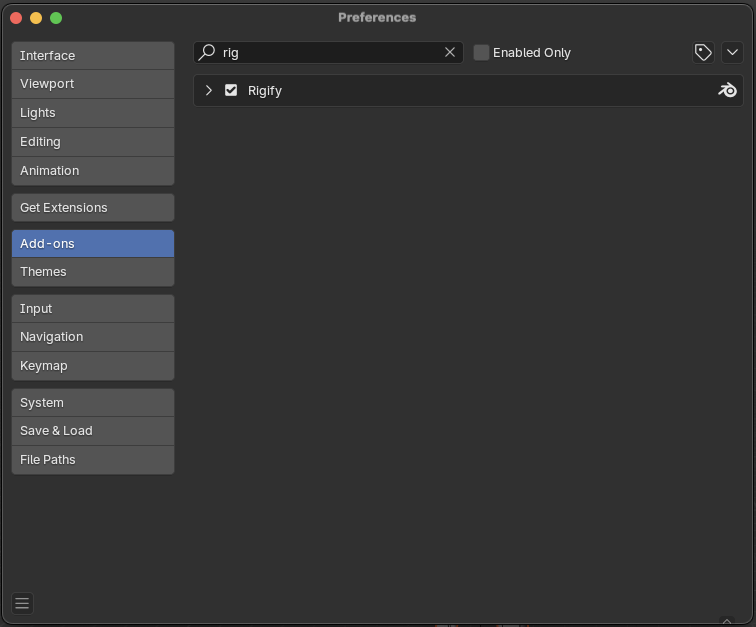
Task: Switch to the Interface section
Action: tap(93, 55)
